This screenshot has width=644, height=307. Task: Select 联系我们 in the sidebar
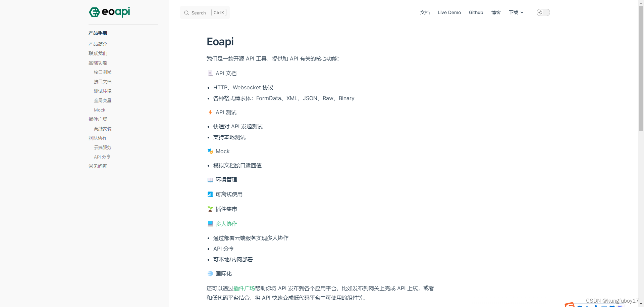pyautogui.click(x=98, y=53)
